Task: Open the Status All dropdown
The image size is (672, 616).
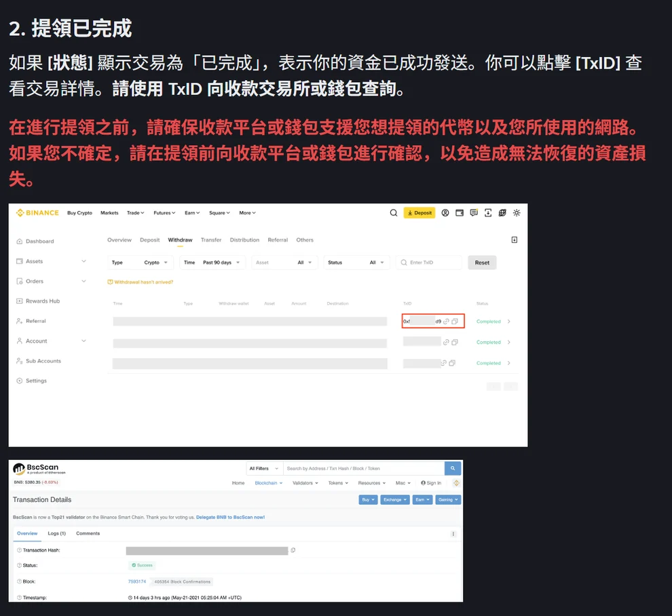Action: (356, 263)
